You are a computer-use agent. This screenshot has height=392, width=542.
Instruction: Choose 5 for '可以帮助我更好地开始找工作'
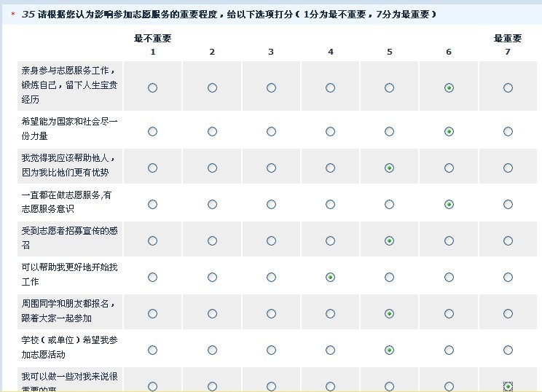[389, 277]
